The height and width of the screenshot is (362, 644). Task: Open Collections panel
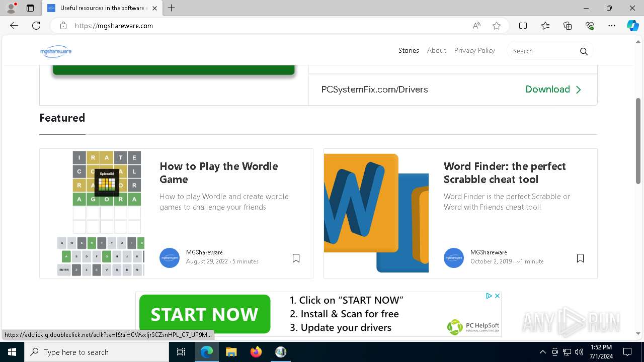click(x=568, y=26)
